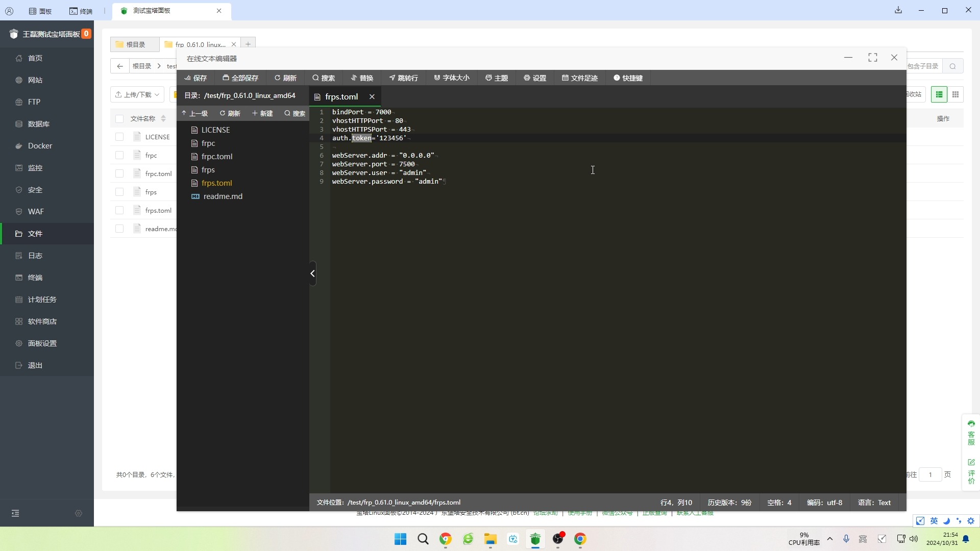Viewport: 980px width, 551px height.
Task: Refresh editor with top toolbar 刷新
Action: click(285, 78)
